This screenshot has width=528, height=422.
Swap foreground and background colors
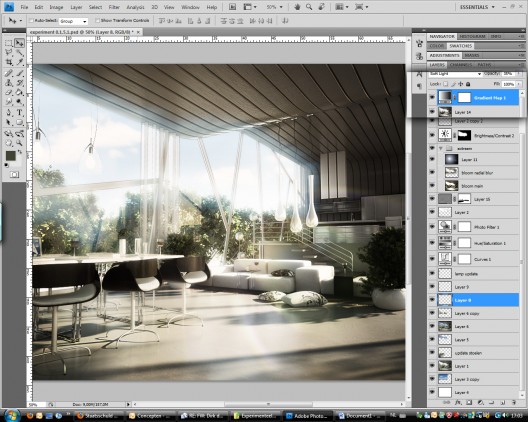pyautogui.click(x=20, y=152)
